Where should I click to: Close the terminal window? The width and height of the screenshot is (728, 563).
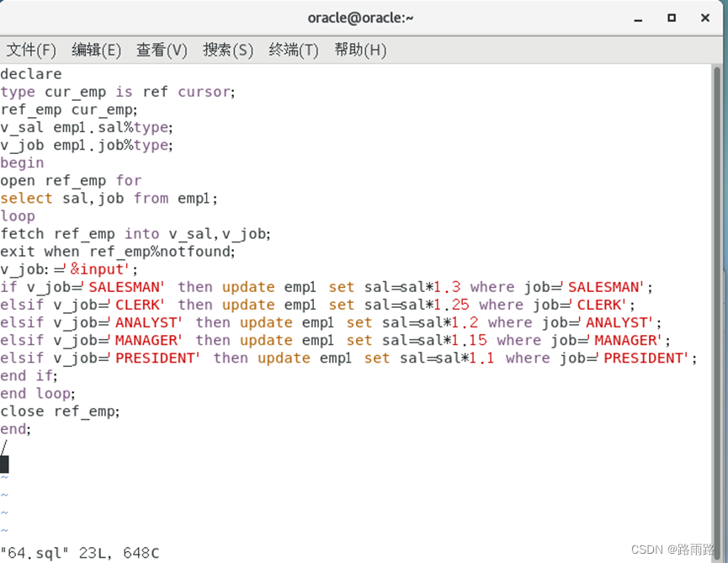[x=705, y=18]
